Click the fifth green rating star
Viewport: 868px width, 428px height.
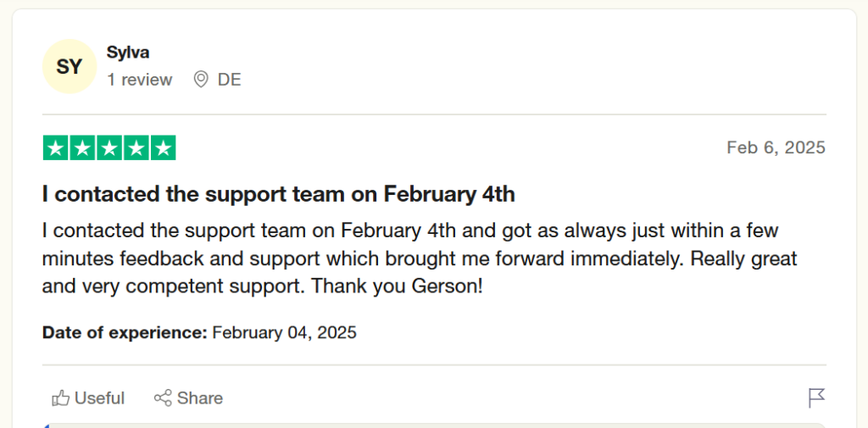click(x=162, y=148)
